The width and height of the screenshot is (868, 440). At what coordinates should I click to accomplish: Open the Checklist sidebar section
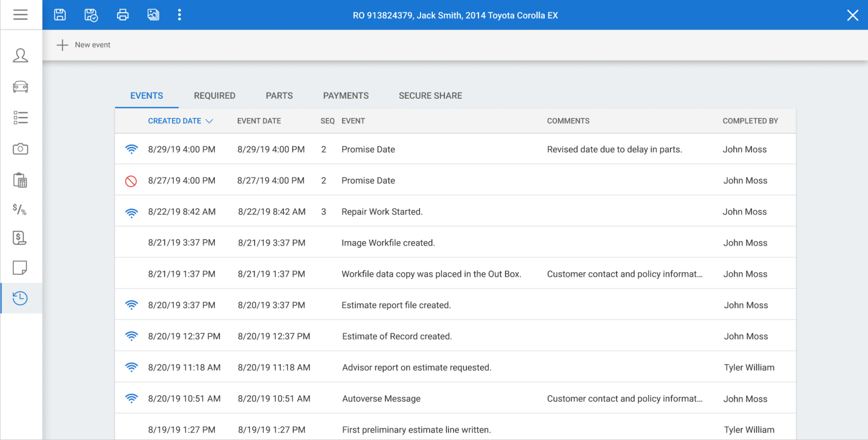(x=20, y=118)
